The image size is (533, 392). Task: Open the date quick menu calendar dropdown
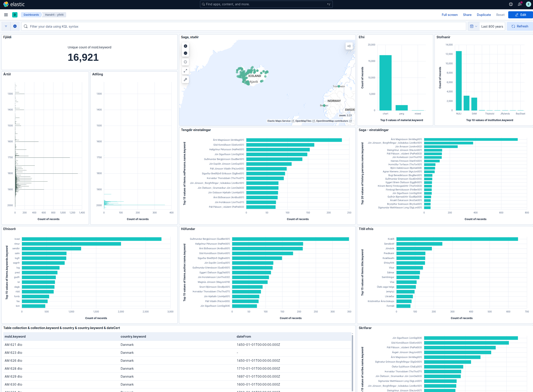click(x=473, y=26)
